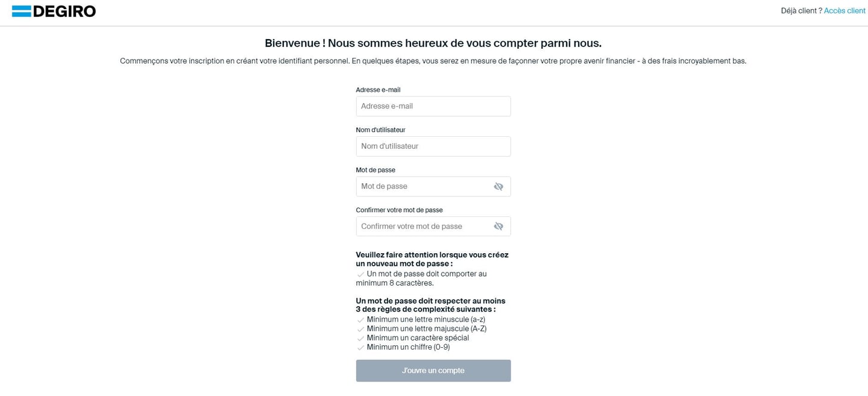868x396 pixels.
Task: Click checkmark beside caractère spécial rule
Action: [x=360, y=339]
